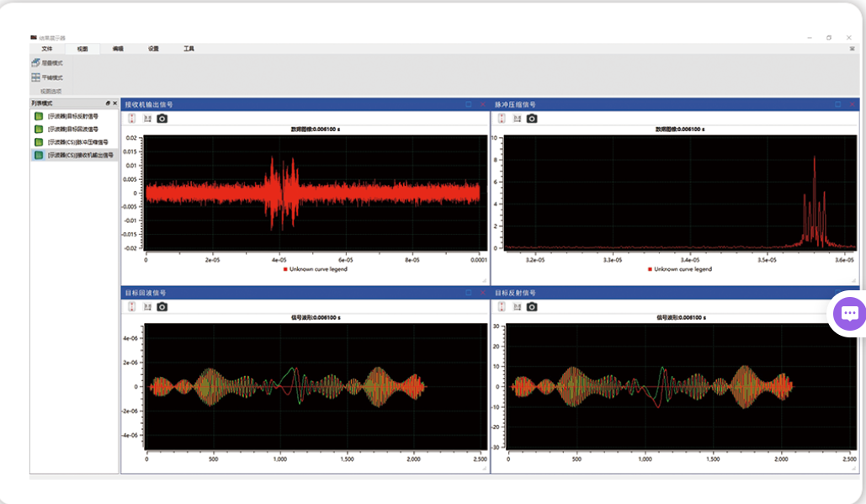Close the 列表模式 side panel
The width and height of the screenshot is (866, 504).
click(114, 103)
